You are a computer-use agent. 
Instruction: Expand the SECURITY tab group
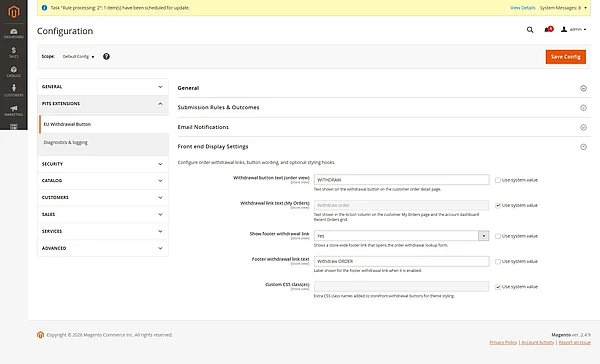tap(103, 164)
